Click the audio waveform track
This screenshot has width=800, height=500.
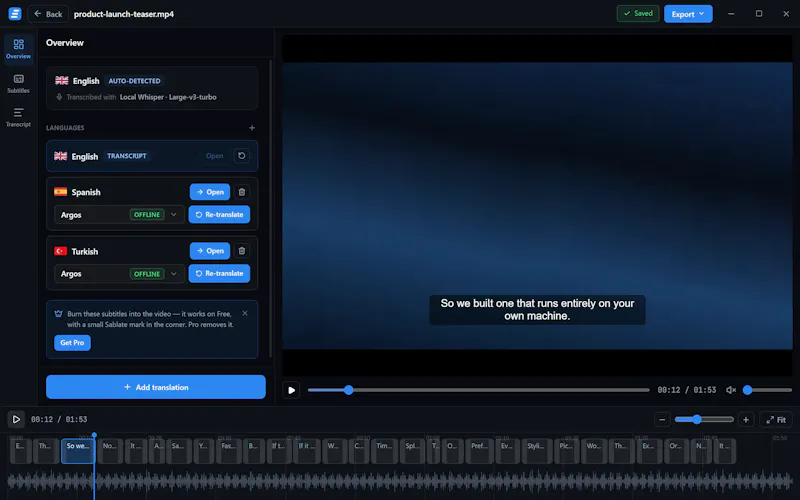pos(400,481)
